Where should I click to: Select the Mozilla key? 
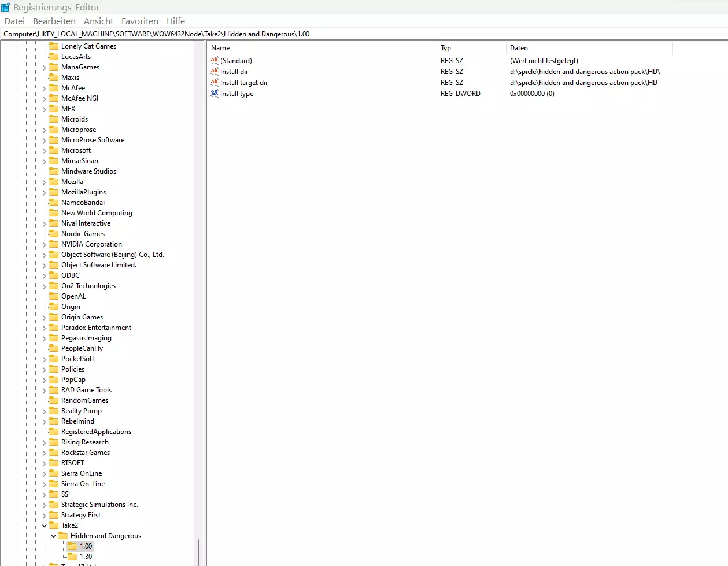tap(72, 182)
